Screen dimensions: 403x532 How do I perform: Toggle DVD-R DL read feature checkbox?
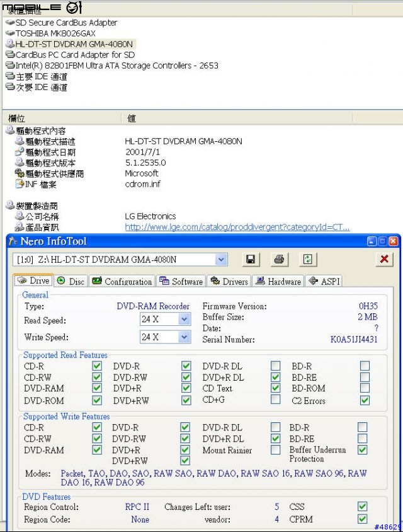276,366
